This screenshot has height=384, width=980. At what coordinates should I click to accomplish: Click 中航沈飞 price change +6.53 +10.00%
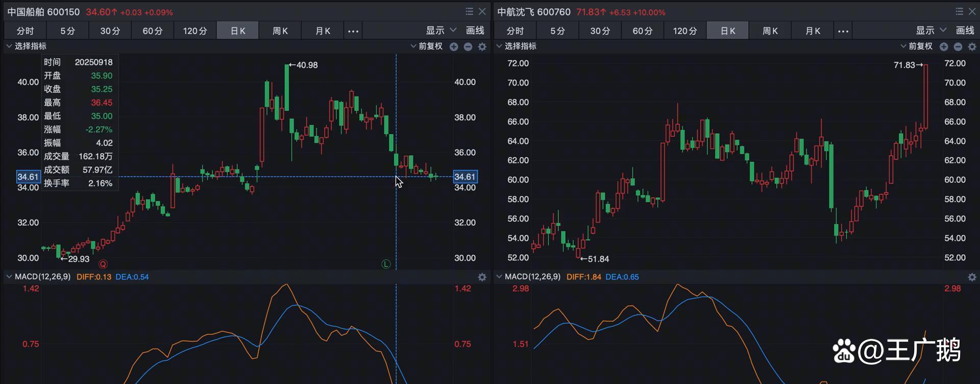pyautogui.click(x=638, y=12)
